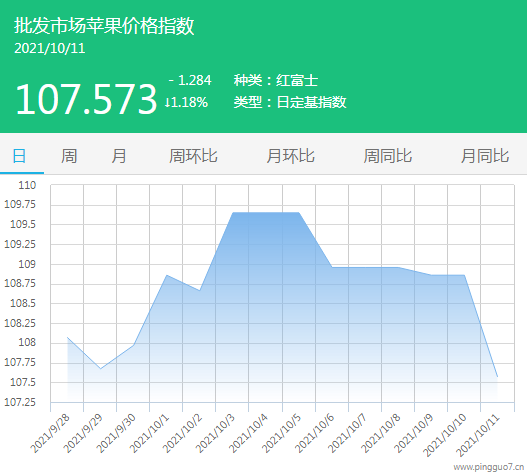
Task: Click the -1.284 change value
Action: pyautogui.click(x=190, y=80)
